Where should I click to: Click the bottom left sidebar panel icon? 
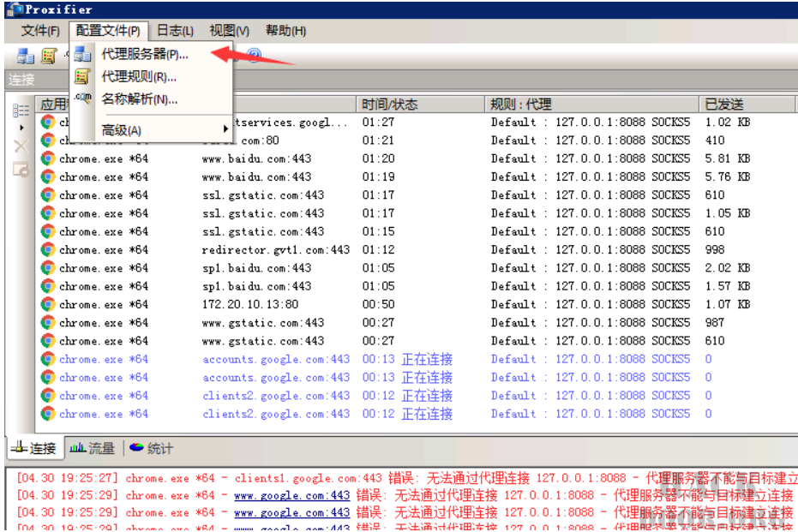click(21, 169)
